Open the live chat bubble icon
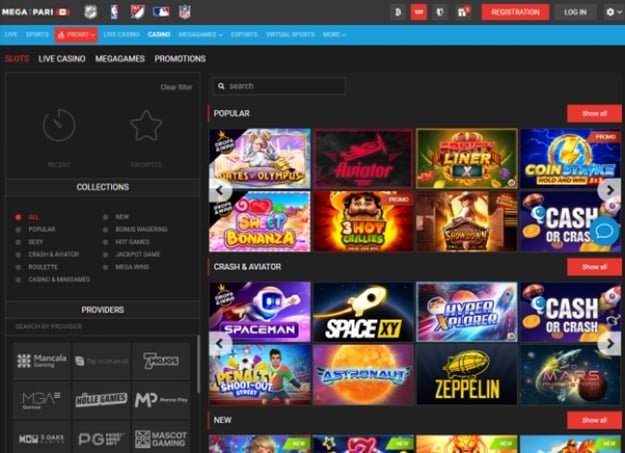Screen dimensions: 625x453 (604, 231)
